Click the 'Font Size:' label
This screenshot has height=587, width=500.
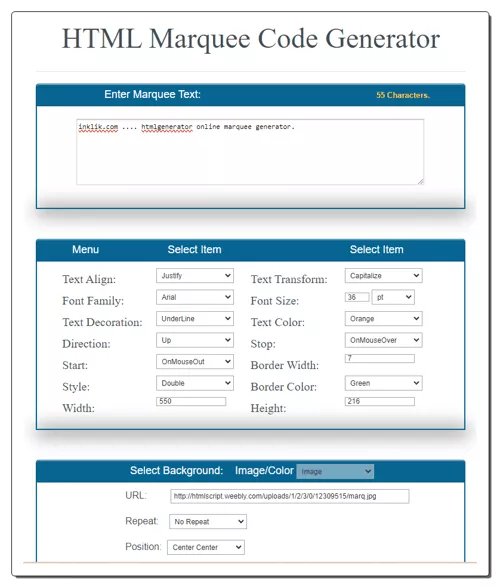pyautogui.click(x=275, y=301)
